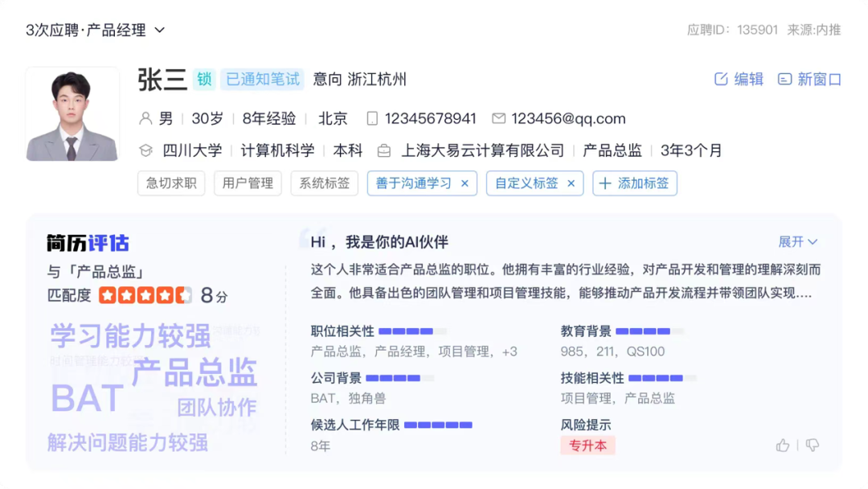Viewport: 868px width, 489px height.
Task: Click the 添加标签 button to add a tag
Action: 635,183
